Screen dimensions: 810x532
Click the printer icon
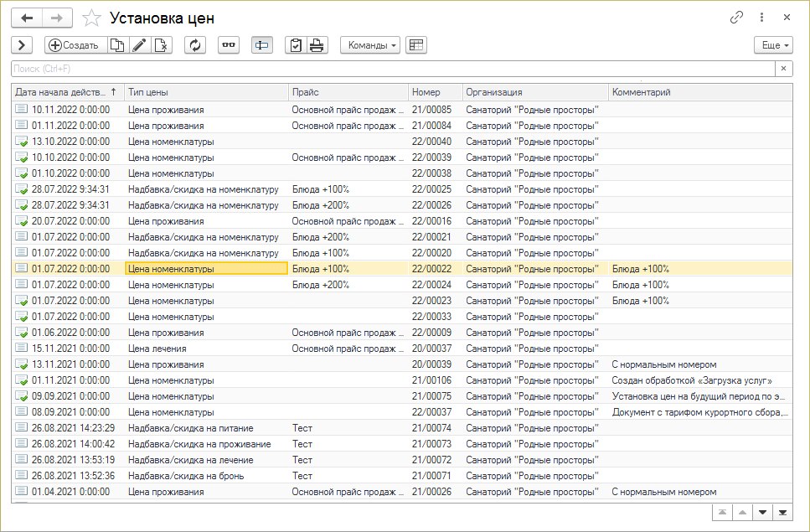tap(317, 45)
